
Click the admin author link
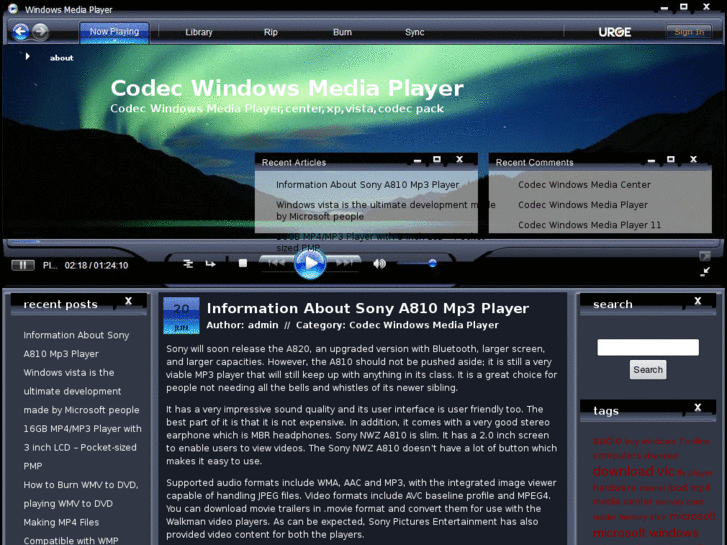pyautogui.click(x=263, y=325)
